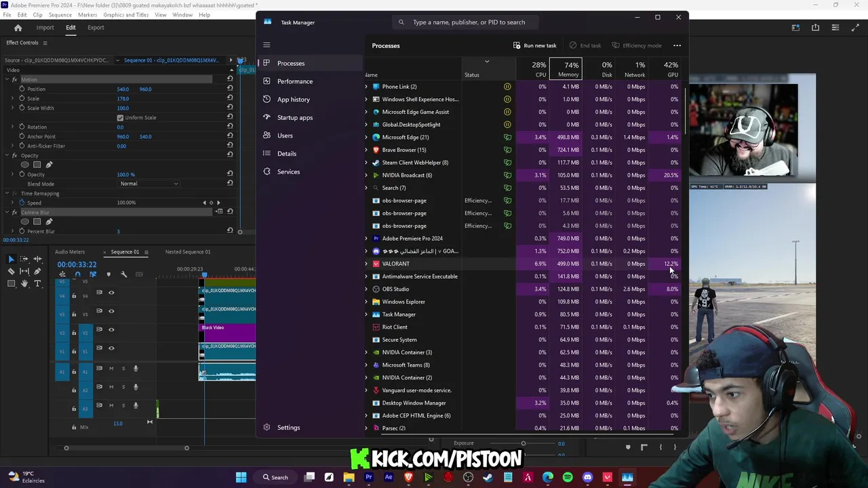
Task: Click Run new task button
Action: (534, 45)
